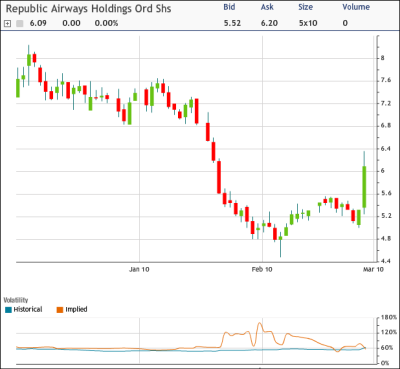Select the last price value 6.09

point(38,23)
